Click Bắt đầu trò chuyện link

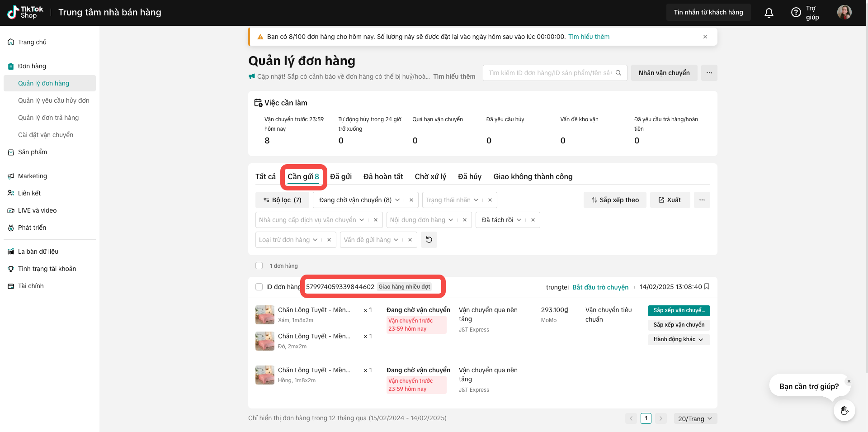coord(600,287)
